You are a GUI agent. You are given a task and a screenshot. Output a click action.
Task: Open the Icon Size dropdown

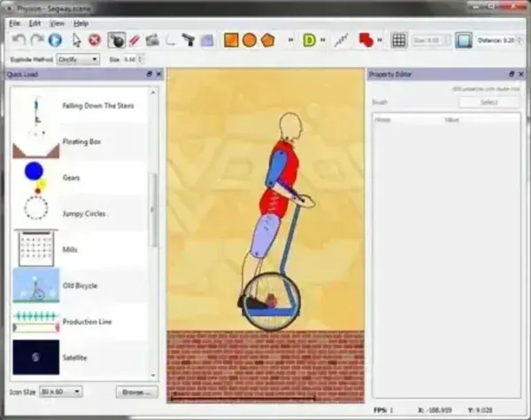[61, 392]
